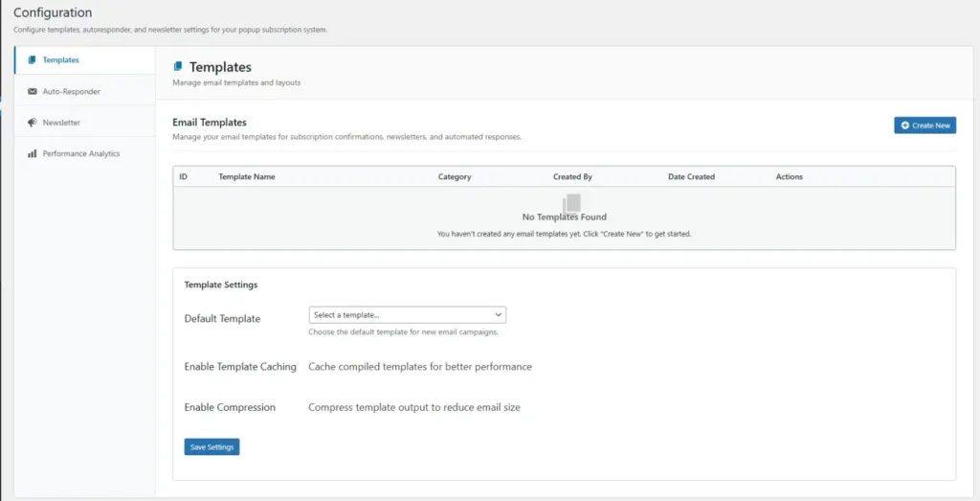This screenshot has width=980, height=501.
Task: Click the megaphone icon beside Newsletter
Action: pos(32,123)
